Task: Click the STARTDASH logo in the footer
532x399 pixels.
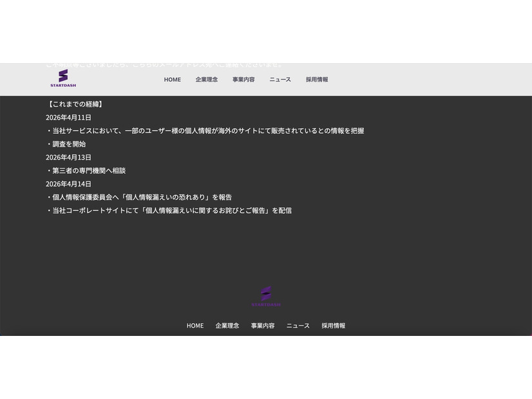Action: click(x=266, y=296)
